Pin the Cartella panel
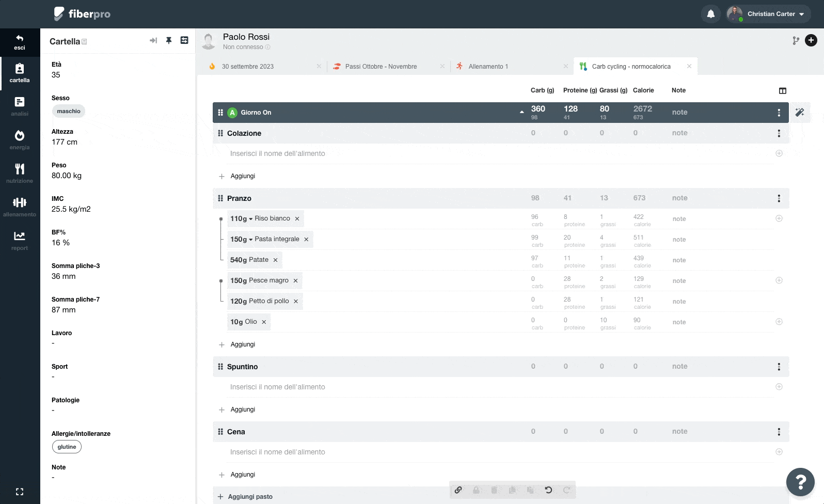824x504 pixels. click(x=169, y=40)
